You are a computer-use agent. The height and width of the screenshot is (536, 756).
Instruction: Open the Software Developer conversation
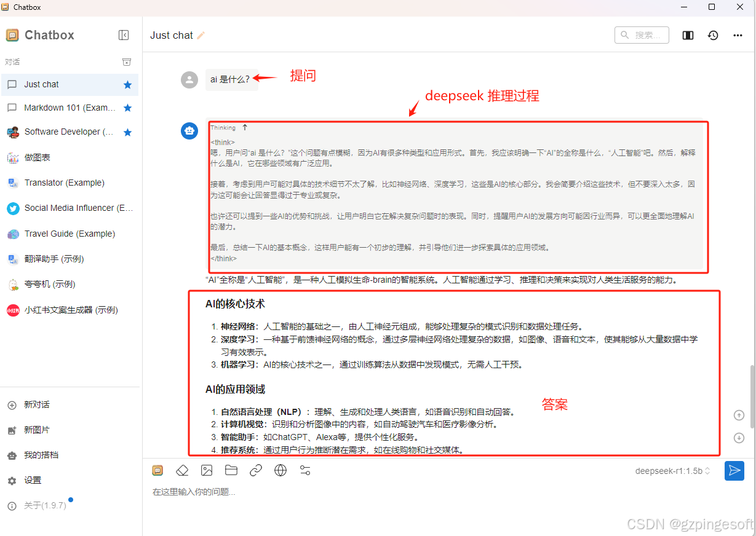pyautogui.click(x=70, y=132)
